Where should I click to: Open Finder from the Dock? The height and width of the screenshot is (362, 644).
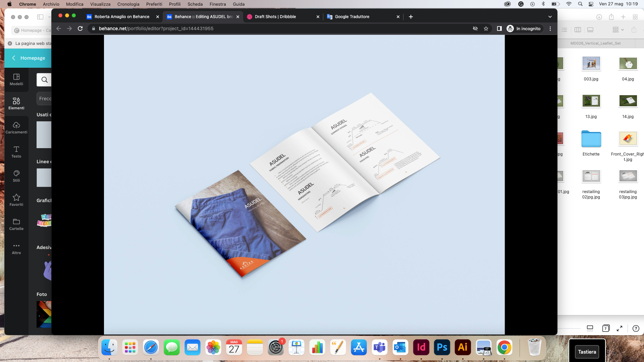[109, 348]
